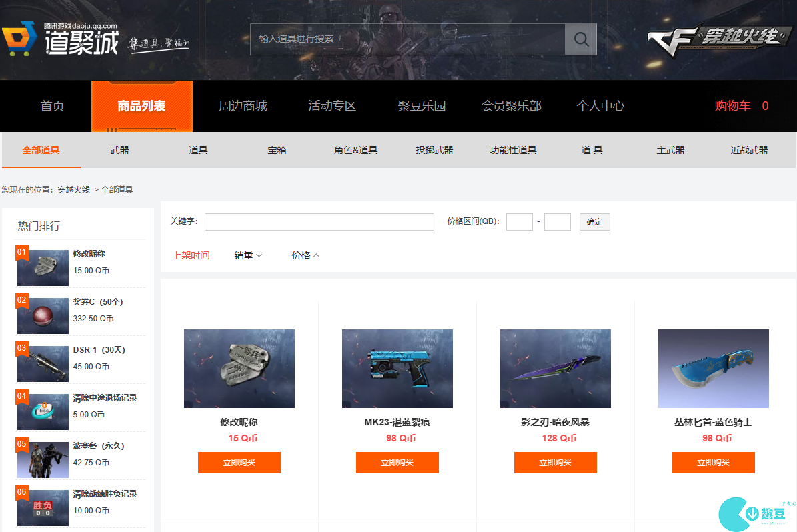Open the 修改昵称 product title
This screenshot has width=797, height=532.
click(239, 422)
